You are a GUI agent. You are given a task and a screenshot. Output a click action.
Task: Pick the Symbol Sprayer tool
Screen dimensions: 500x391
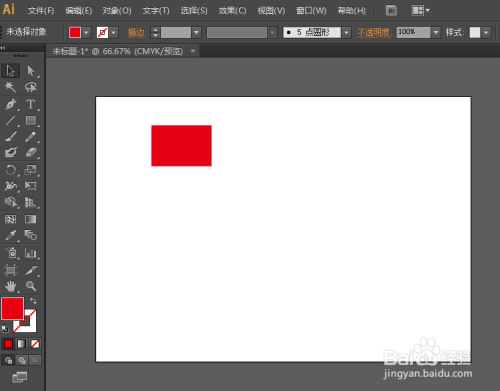coord(10,253)
